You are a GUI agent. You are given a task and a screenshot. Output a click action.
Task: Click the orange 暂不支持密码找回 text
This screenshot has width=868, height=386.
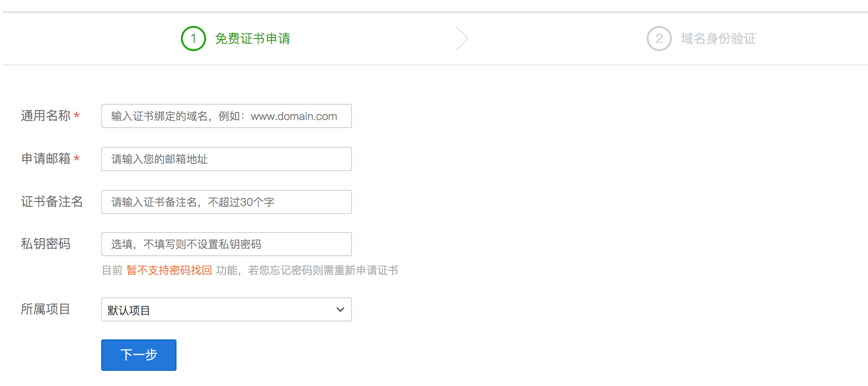pyautogui.click(x=169, y=270)
